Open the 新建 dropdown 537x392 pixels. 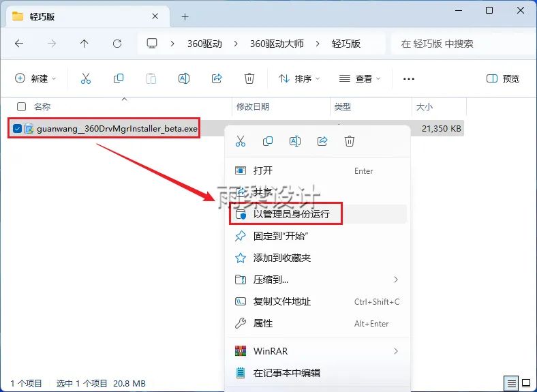(x=35, y=79)
